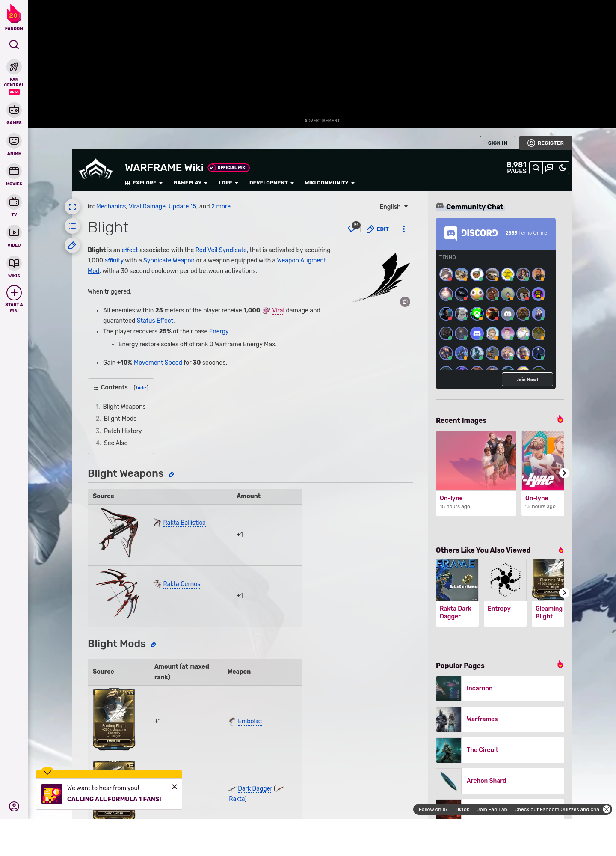Open the TV section icon
The image size is (616, 856).
(14, 202)
